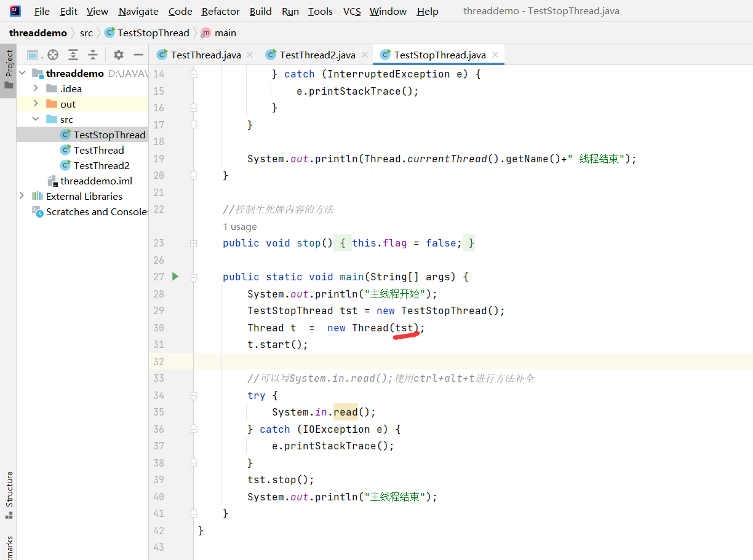
Task: Open the View menu
Action: [97, 11]
